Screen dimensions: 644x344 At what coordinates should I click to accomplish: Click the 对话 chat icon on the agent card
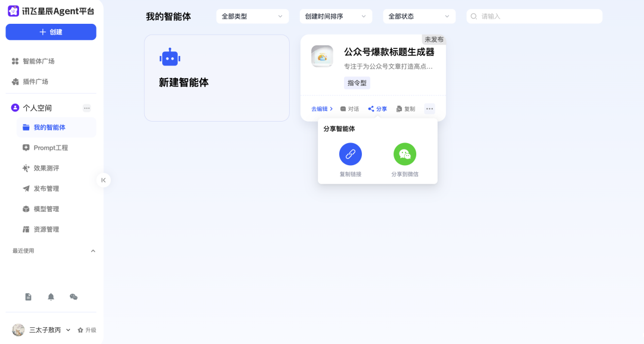pos(349,109)
